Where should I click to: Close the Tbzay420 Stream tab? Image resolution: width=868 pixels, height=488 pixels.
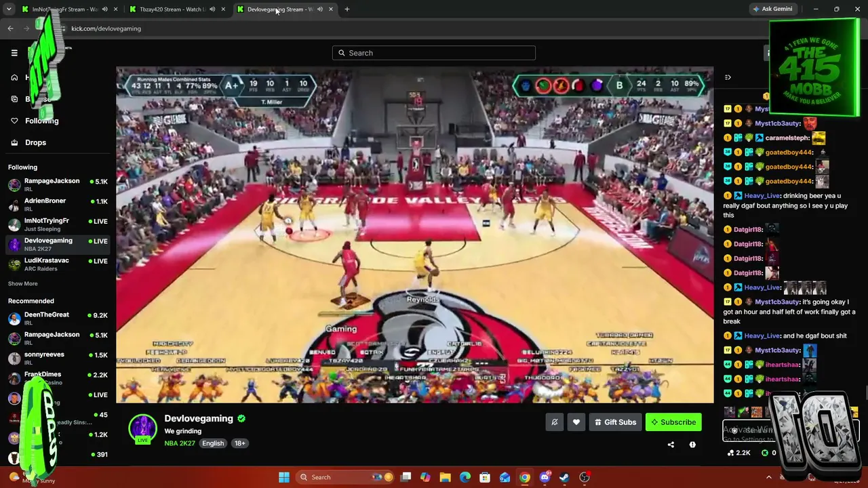[223, 9]
